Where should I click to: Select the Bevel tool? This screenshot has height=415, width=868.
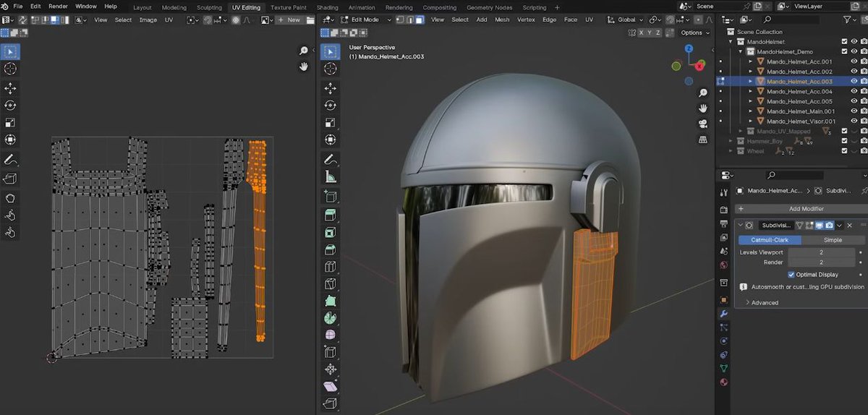tap(331, 249)
